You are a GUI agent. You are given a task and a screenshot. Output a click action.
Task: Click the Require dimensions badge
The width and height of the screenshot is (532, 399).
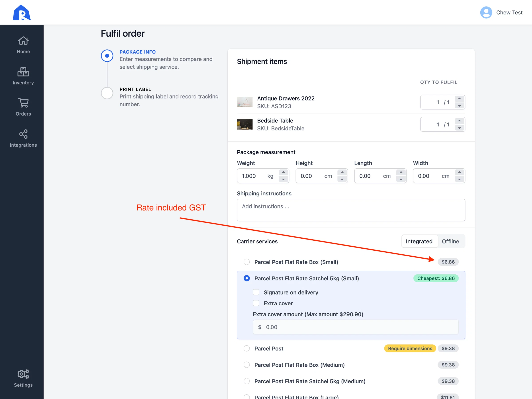[x=410, y=348]
